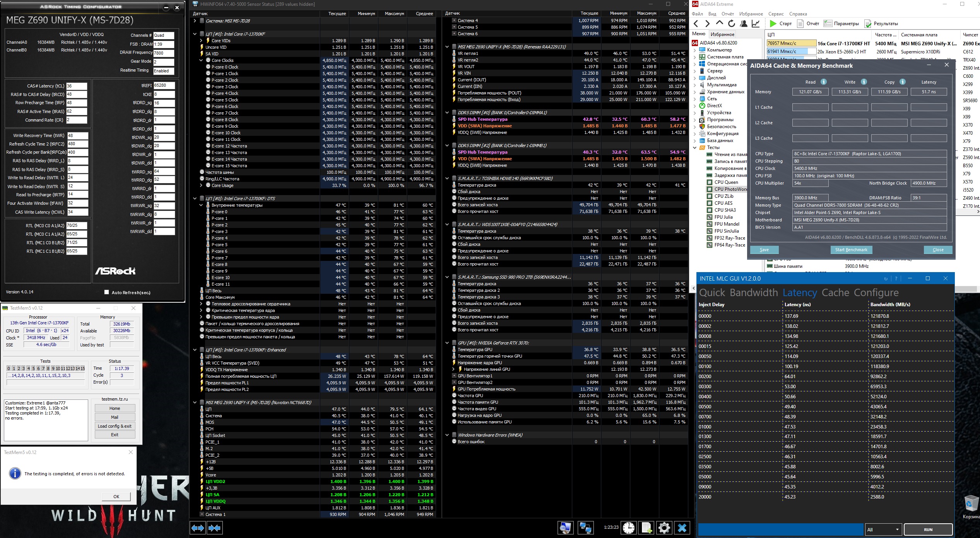The image size is (980, 538).
Task: Click the green Старт play icon
Action: point(773,24)
